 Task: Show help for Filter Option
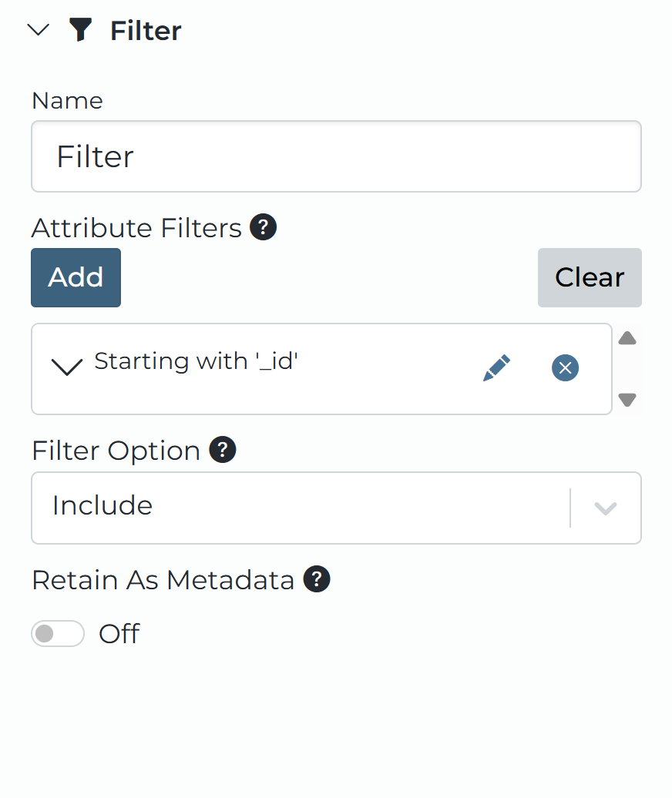tap(223, 449)
